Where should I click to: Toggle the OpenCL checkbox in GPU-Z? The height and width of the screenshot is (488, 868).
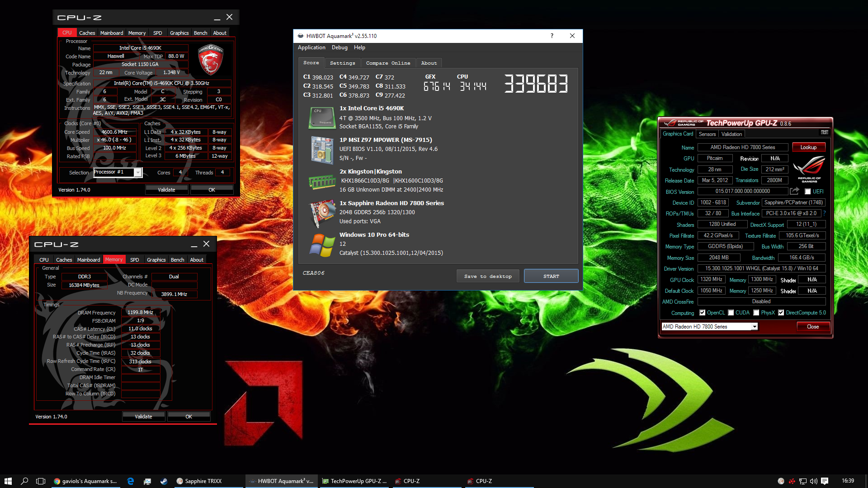702,313
